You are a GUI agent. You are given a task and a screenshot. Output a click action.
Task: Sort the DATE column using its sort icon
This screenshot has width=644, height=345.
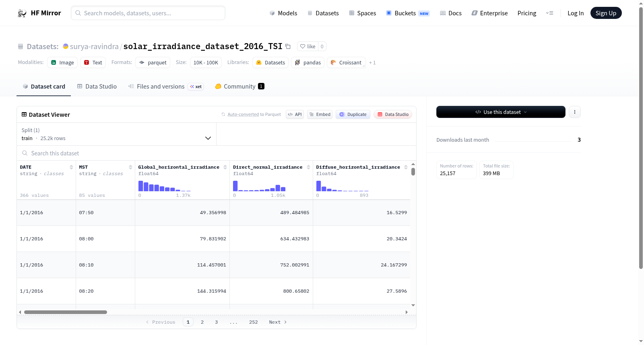pos(71,167)
